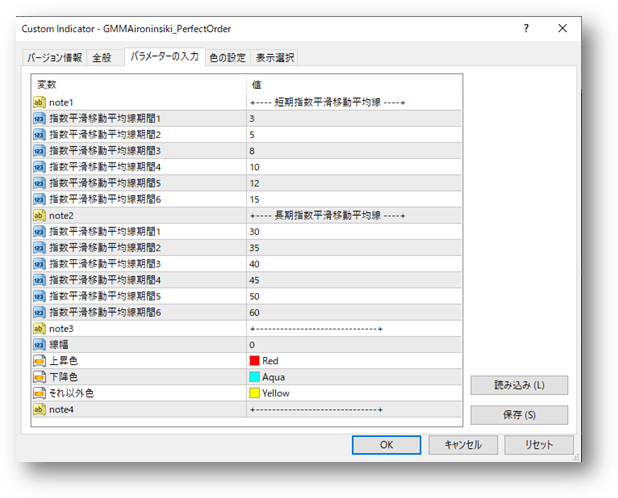The width and height of the screenshot is (618, 498).
Task: Click the キャンセル button
Action: point(463,445)
